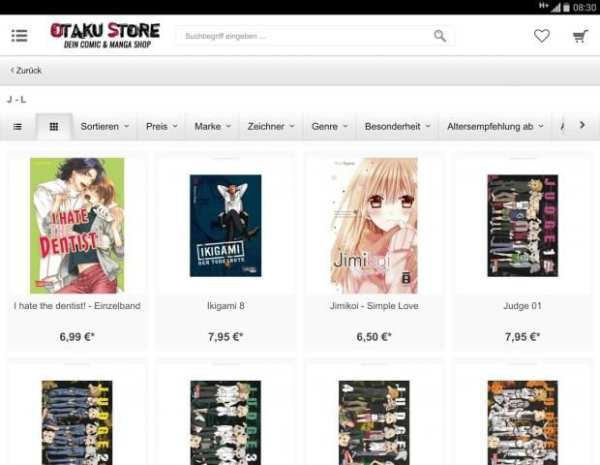The width and height of the screenshot is (600, 465).
Task: Open Judge 3 cover thumbnail
Action: coord(225,423)
